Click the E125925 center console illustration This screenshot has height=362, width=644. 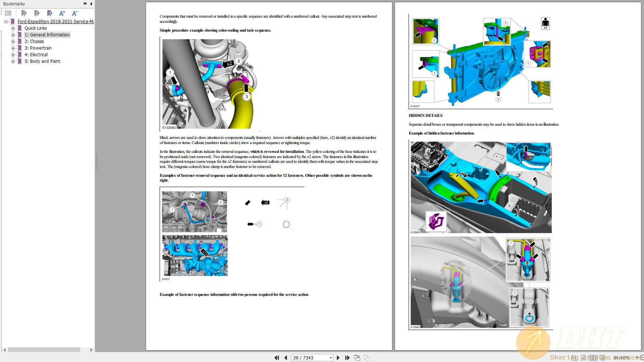click(x=481, y=187)
